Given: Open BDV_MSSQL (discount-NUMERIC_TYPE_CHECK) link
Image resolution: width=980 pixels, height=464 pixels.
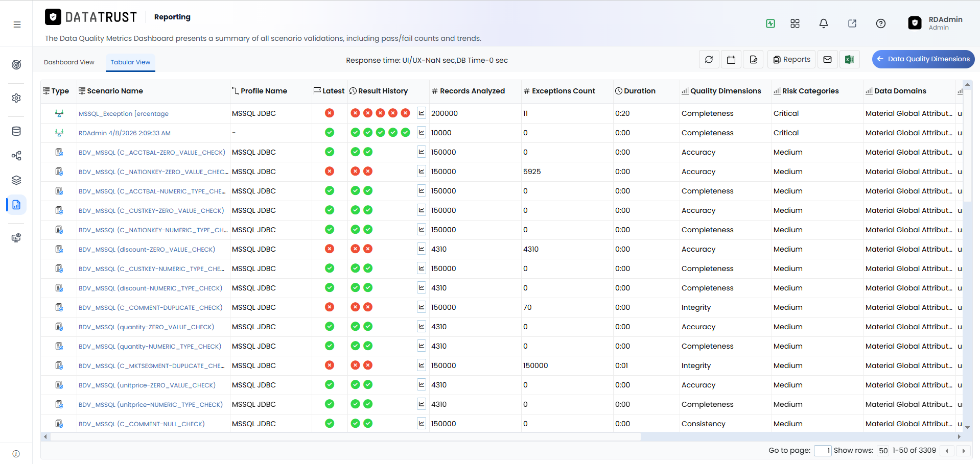Looking at the screenshot, I should [150, 288].
